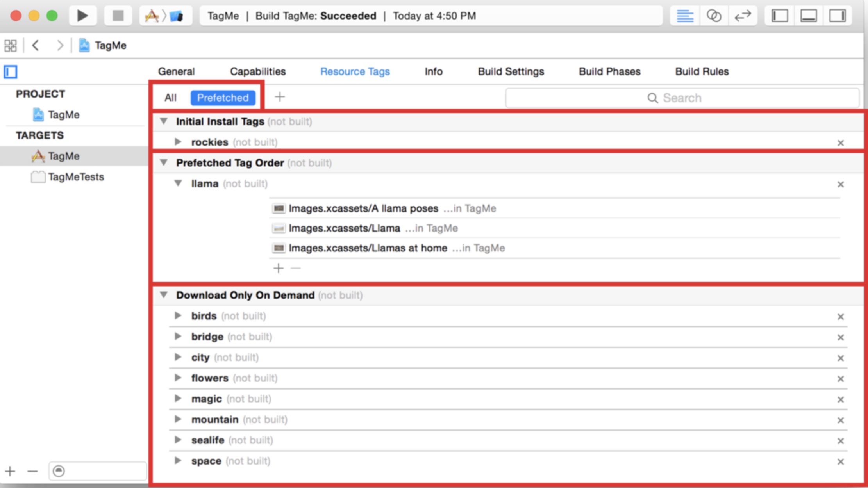The width and height of the screenshot is (868, 488).
Task: Delete the birds tag
Action: (x=841, y=317)
